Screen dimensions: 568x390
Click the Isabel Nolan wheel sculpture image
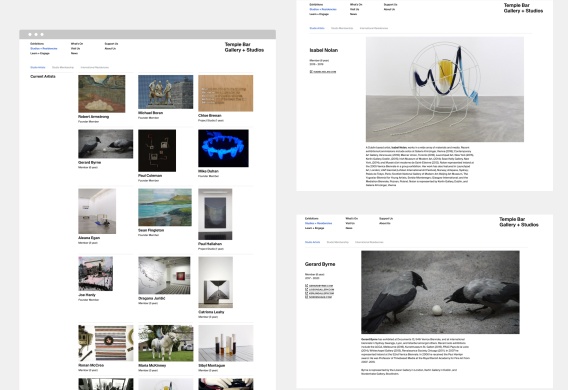pos(445,89)
